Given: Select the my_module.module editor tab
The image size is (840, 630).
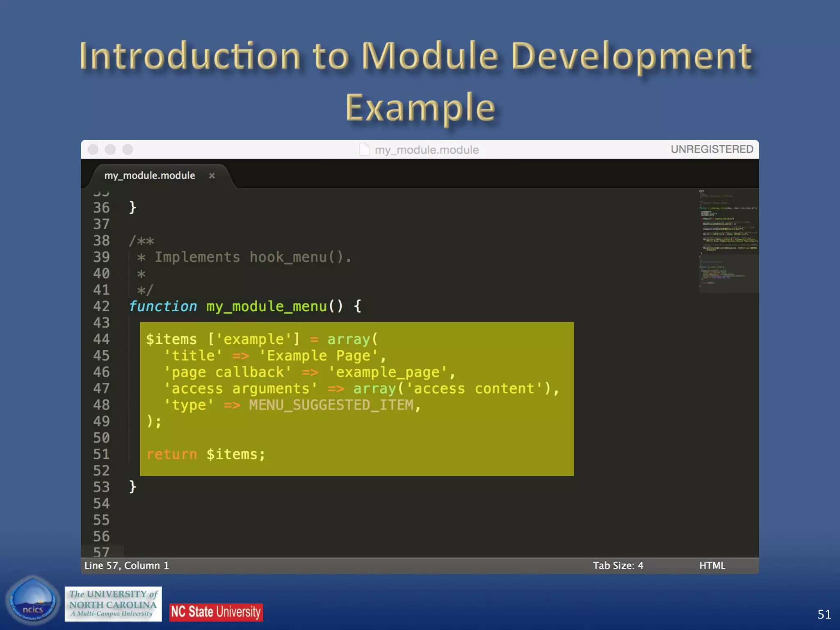Looking at the screenshot, I should click(x=150, y=176).
